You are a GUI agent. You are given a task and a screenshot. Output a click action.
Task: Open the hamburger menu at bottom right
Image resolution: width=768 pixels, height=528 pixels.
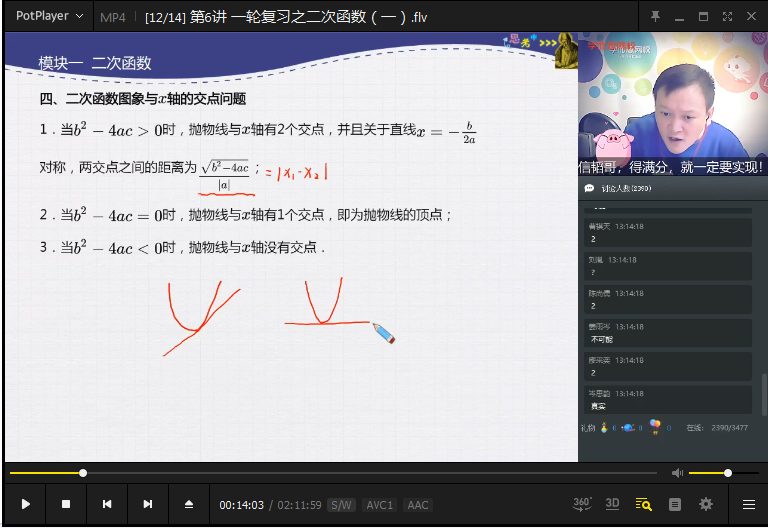(x=748, y=504)
